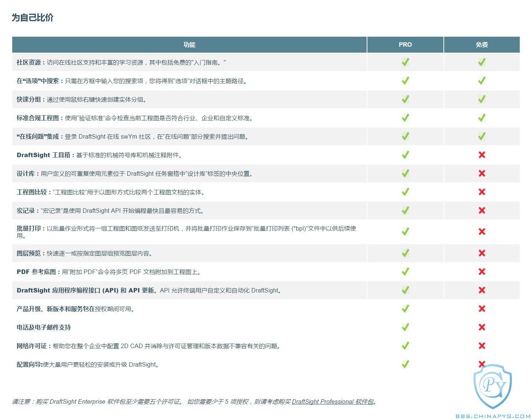Click PRO checkmark in 图层预览 row
This screenshot has height=420, width=532.
(405, 253)
